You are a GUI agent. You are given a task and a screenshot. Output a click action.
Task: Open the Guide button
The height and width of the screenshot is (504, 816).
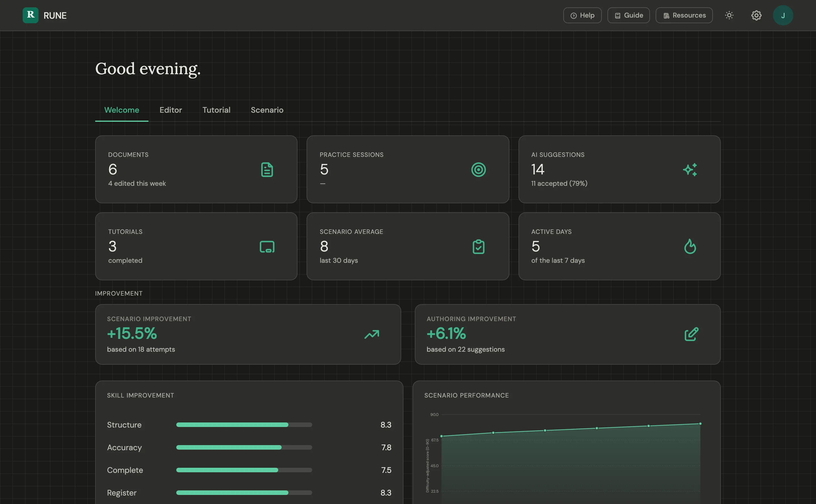[x=628, y=15]
